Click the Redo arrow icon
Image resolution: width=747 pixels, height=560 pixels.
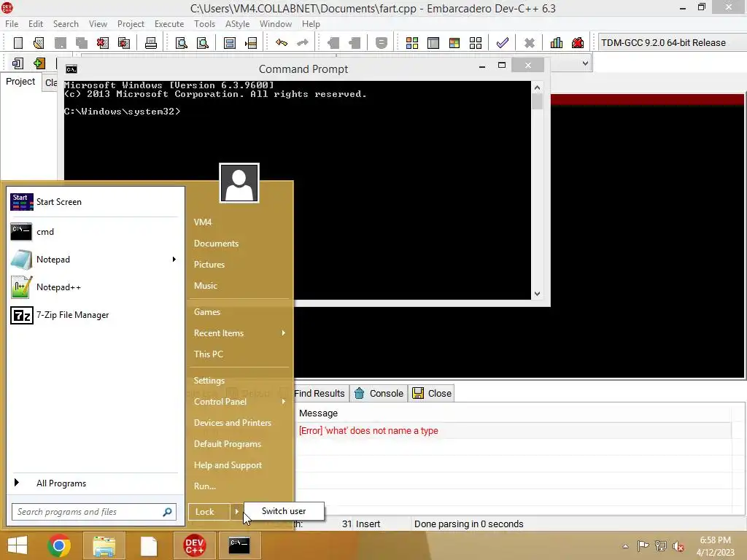coord(303,43)
